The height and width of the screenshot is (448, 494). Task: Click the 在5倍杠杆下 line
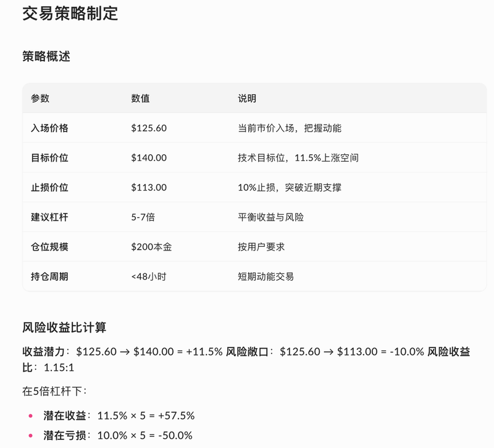tap(54, 391)
